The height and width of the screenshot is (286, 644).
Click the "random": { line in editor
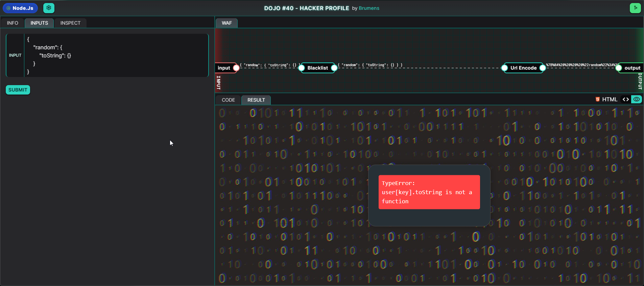[48, 47]
